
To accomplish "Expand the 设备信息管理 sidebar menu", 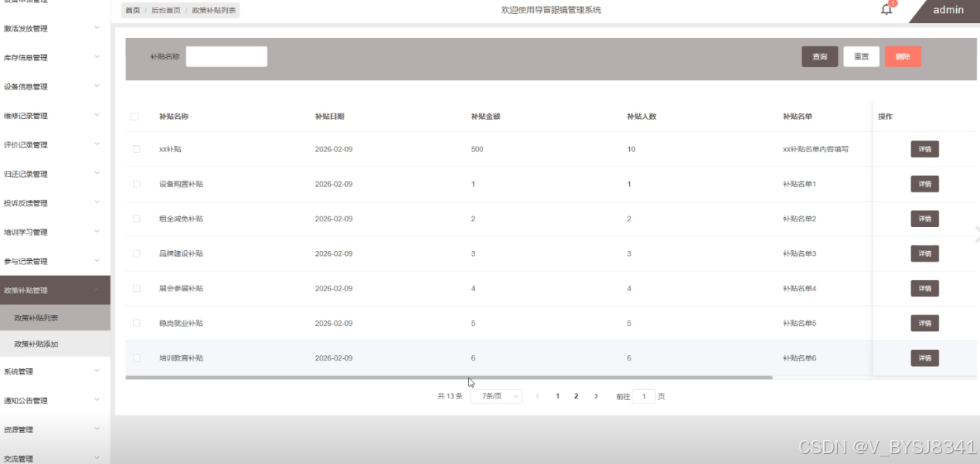I will (55, 87).
